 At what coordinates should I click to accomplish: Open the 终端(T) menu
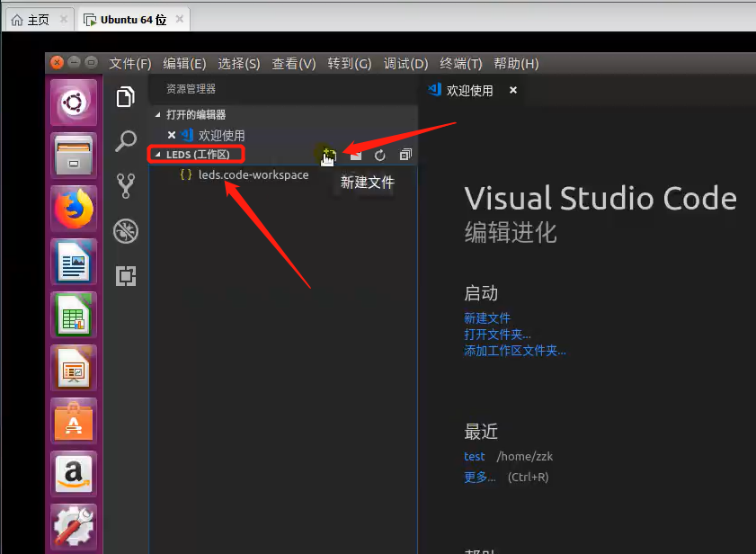460,63
